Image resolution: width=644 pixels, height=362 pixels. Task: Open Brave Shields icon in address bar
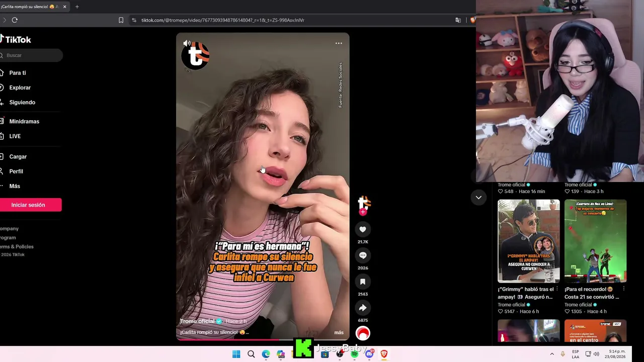[473, 20]
